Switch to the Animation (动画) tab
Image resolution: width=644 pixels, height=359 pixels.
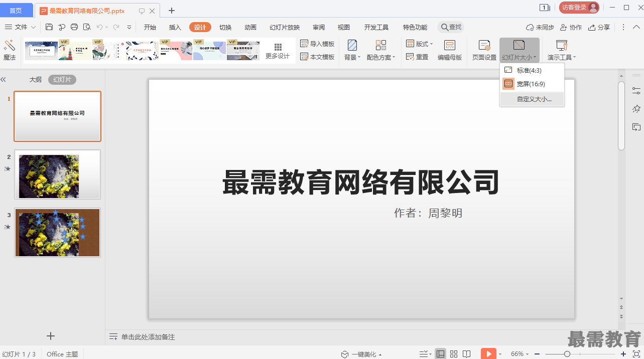pos(250,27)
